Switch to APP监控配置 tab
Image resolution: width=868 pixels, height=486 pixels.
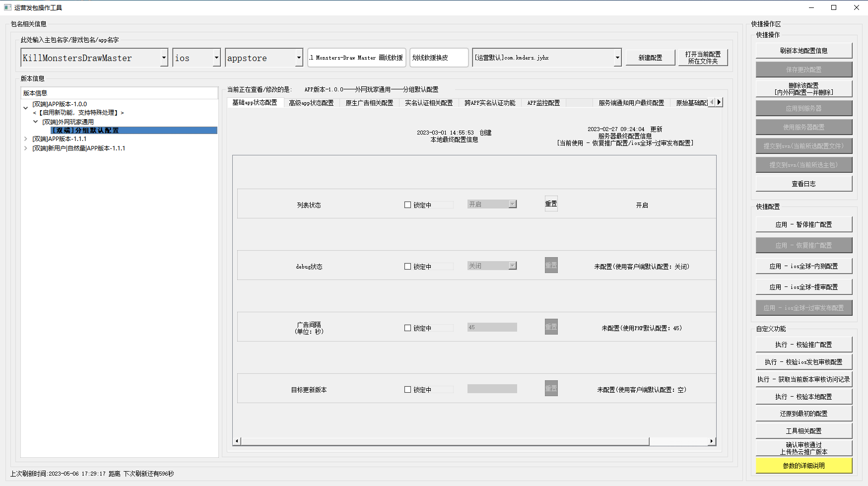pos(543,103)
